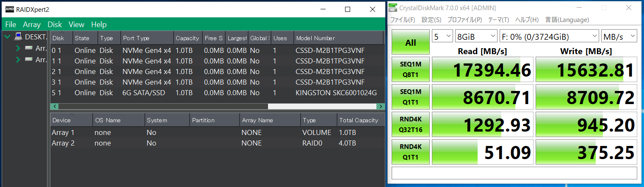
Task: Open the File menu in RAIDXpert2
Action: pyautogui.click(x=11, y=25)
